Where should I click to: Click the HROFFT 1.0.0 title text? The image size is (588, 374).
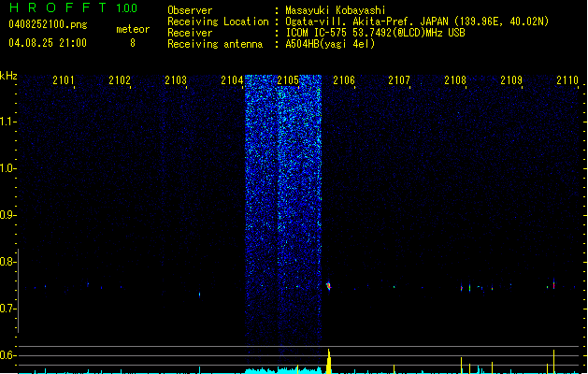pos(73,7)
